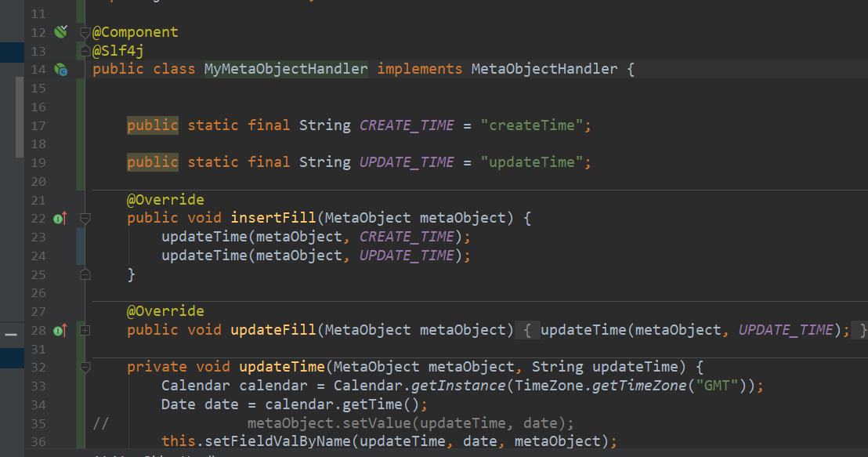Image resolution: width=868 pixels, height=457 pixels.
Task: Click the fold end marker on line 25
Action: (85, 274)
